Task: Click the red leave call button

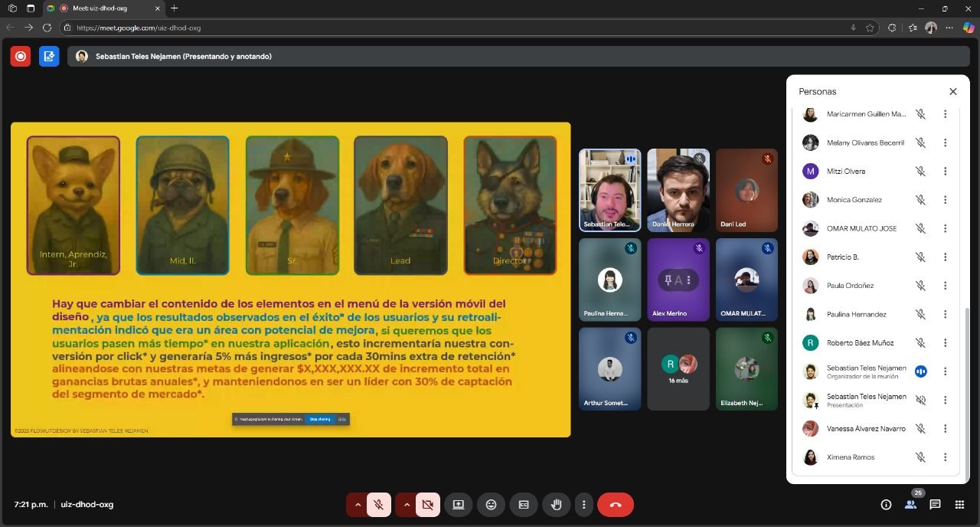Action: (616, 505)
